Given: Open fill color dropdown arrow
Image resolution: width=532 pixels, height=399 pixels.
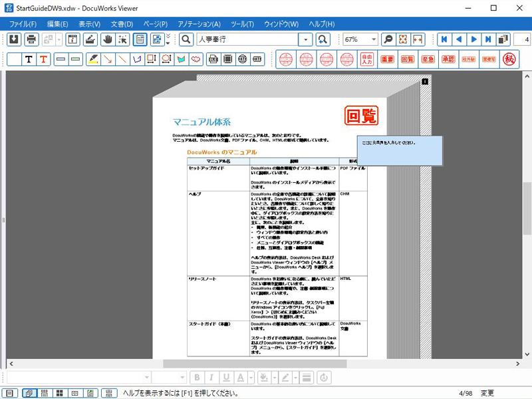Looking at the screenshot, I should point(275,378).
